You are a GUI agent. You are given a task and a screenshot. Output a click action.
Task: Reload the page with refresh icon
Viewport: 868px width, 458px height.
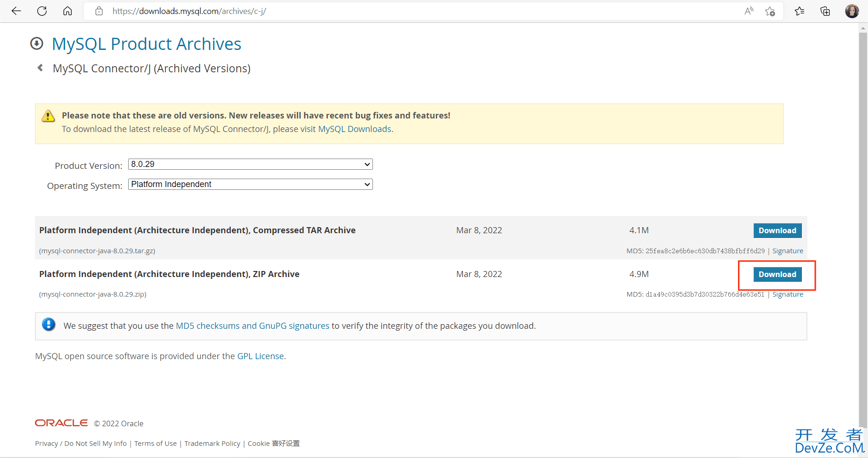point(42,11)
